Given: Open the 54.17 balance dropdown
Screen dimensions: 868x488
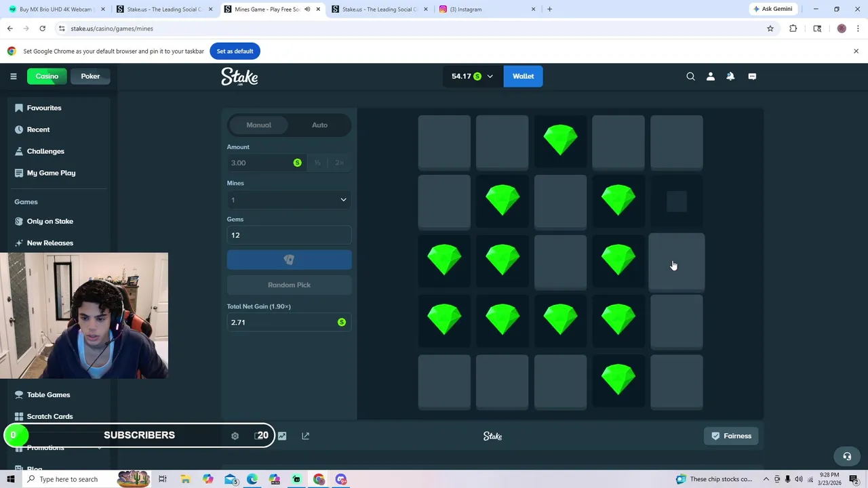Looking at the screenshot, I should 472,76.
